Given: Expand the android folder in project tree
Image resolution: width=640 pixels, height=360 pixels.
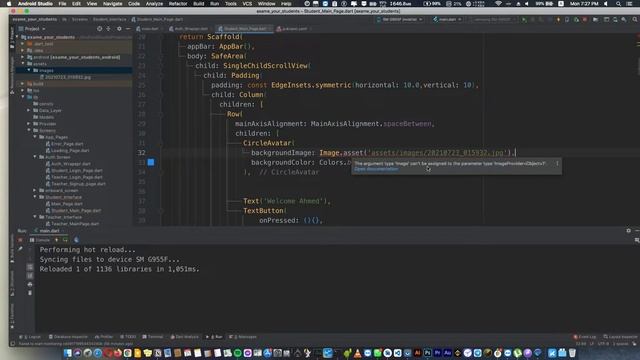Looking at the screenshot, I should (x=23, y=57).
